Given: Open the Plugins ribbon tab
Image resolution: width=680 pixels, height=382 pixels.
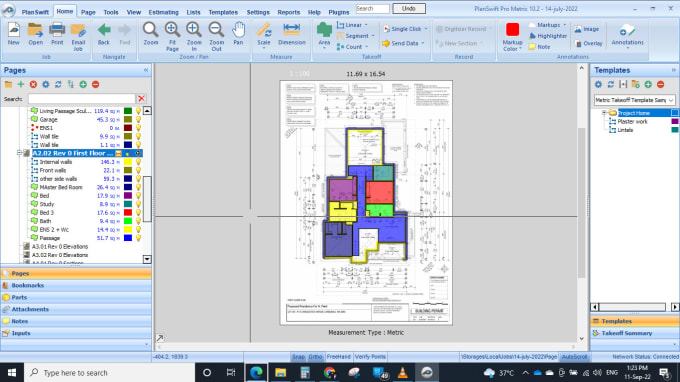Looking at the screenshot, I should [x=339, y=12].
